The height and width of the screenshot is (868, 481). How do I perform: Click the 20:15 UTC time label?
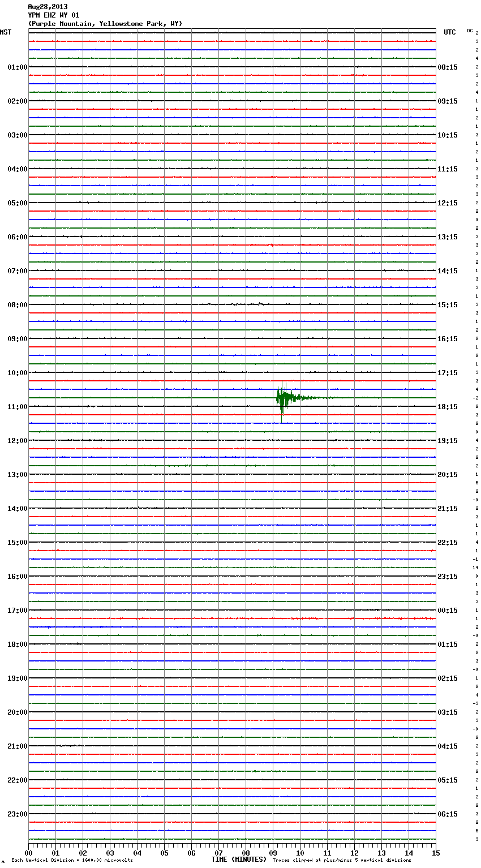point(448,475)
